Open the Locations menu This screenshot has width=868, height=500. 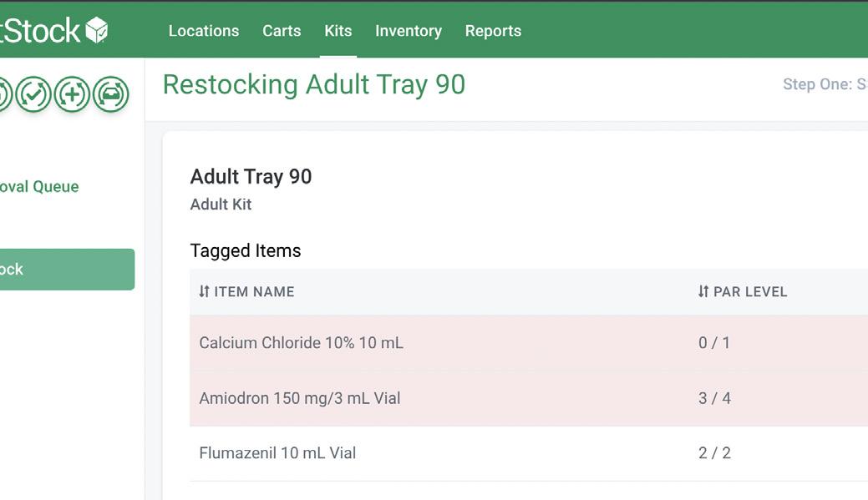click(x=204, y=31)
